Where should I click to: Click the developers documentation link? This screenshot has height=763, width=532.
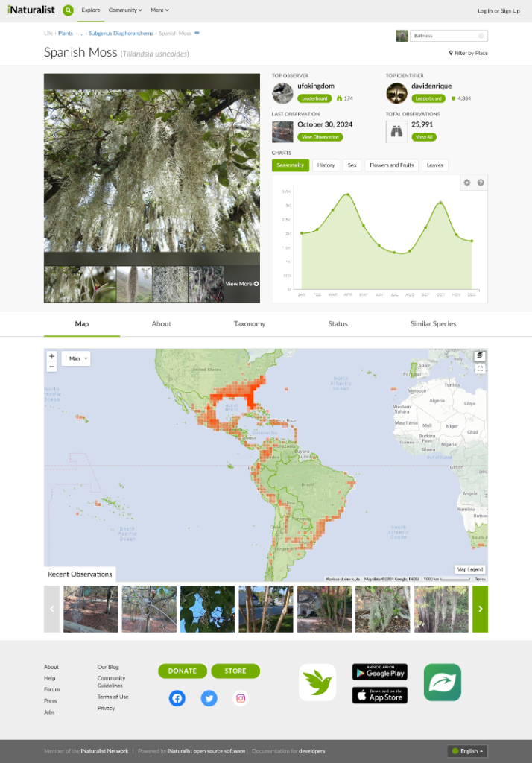(312, 751)
